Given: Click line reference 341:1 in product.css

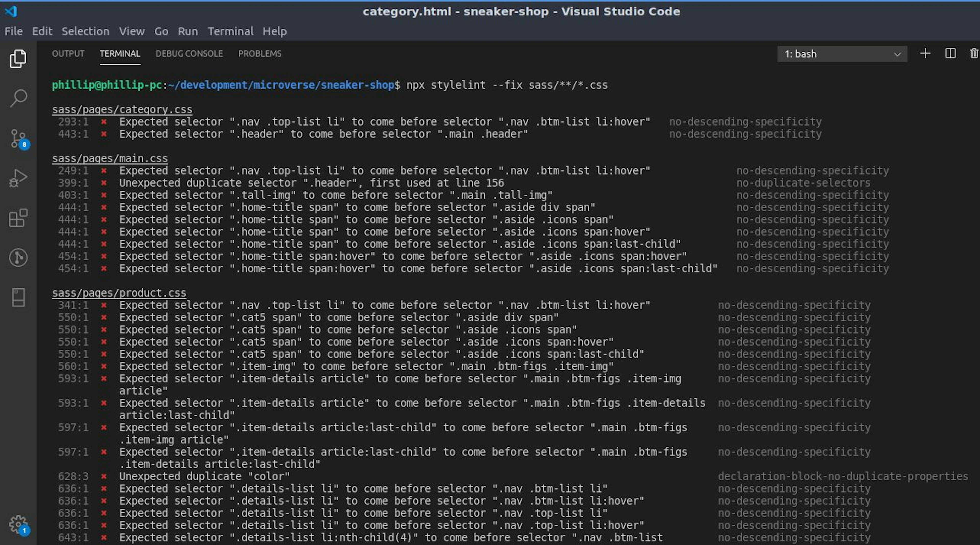Looking at the screenshot, I should (x=73, y=305).
